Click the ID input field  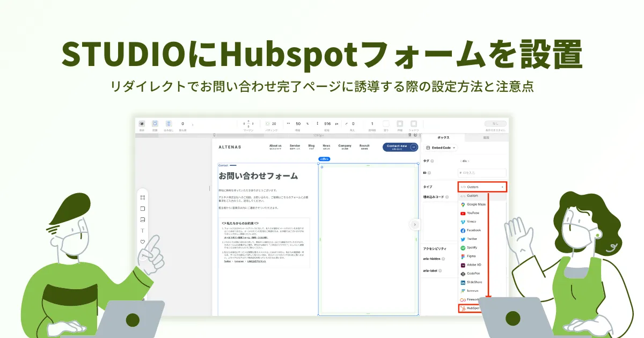(x=482, y=173)
